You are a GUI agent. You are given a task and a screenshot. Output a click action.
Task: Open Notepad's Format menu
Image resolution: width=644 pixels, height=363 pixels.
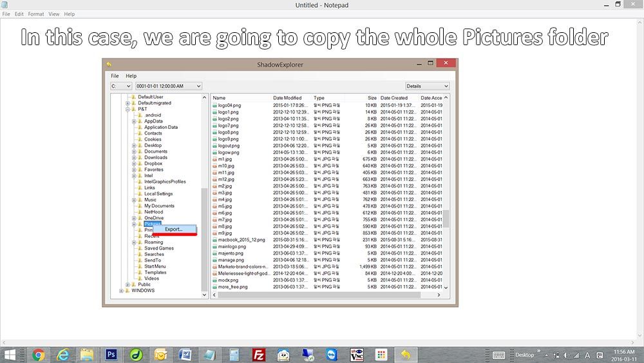coord(35,14)
